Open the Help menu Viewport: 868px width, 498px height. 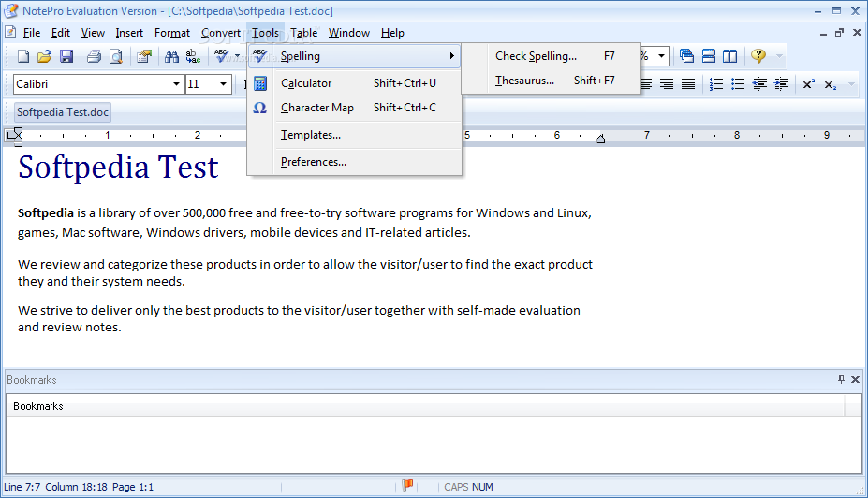click(392, 33)
